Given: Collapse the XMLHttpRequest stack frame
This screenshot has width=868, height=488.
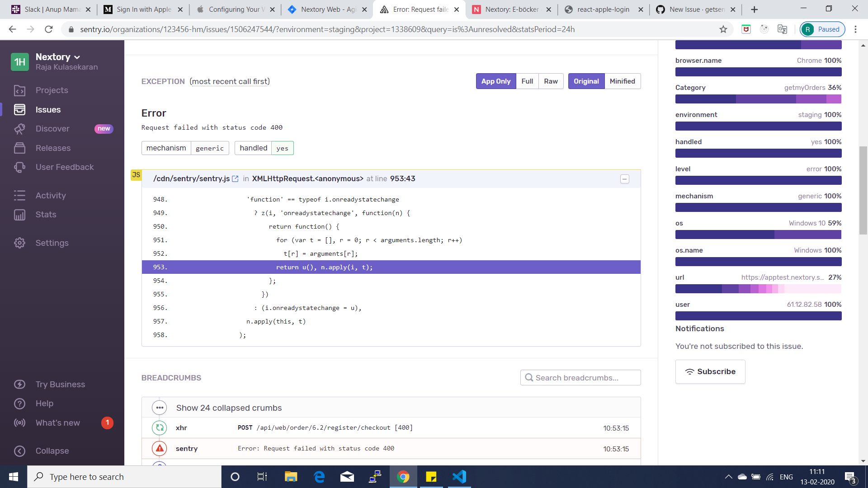Looking at the screenshot, I should pos(625,179).
